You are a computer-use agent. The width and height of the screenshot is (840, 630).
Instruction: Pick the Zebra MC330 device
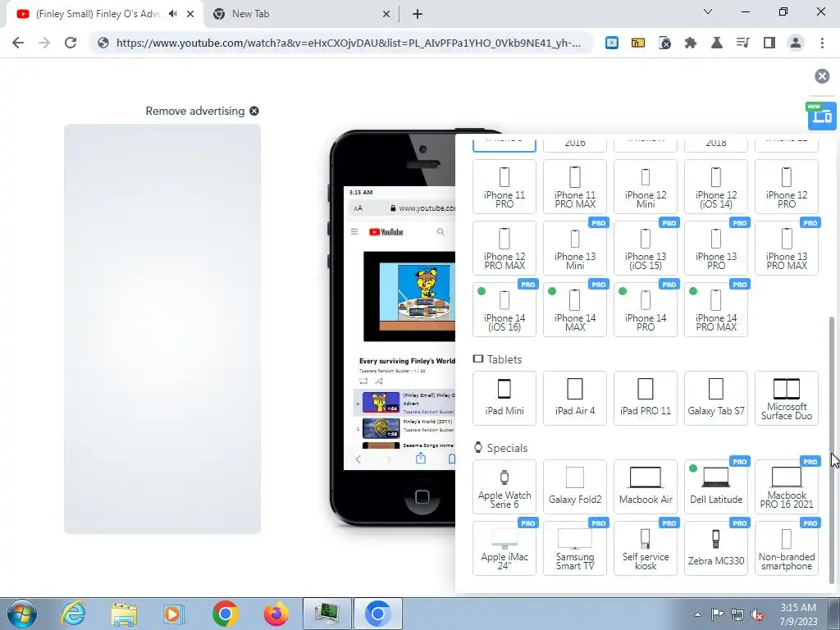tap(715, 548)
